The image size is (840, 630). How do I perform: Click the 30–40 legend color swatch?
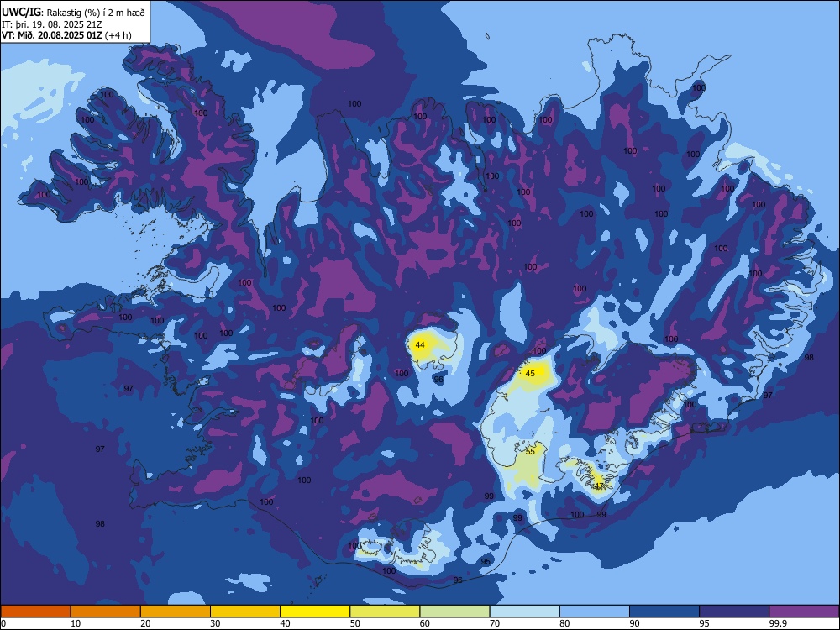[x=245, y=612]
